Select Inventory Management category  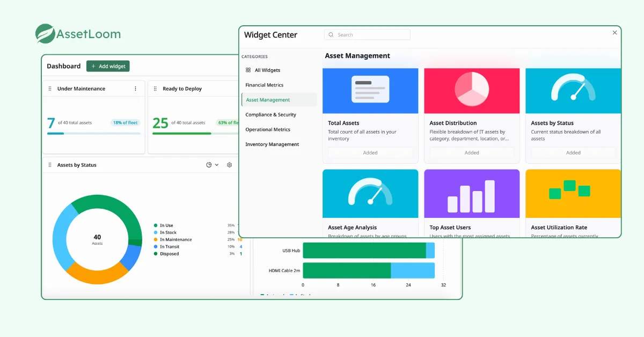[x=279, y=144]
